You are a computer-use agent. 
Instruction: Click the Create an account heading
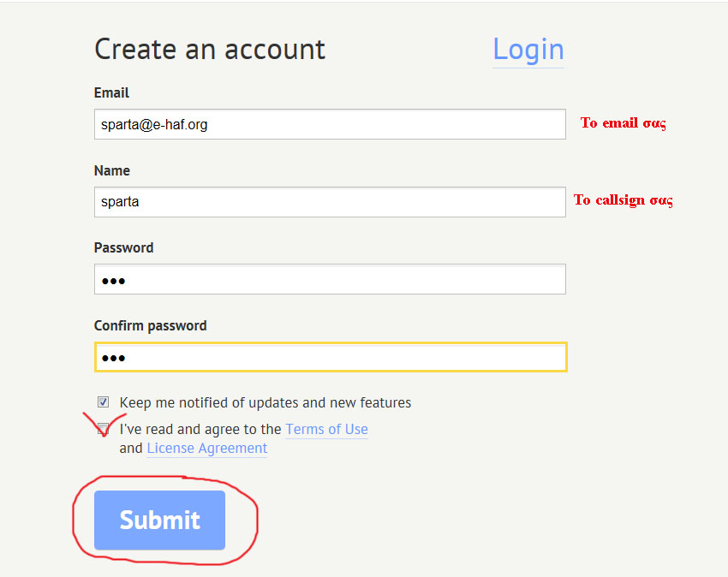click(x=210, y=49)
